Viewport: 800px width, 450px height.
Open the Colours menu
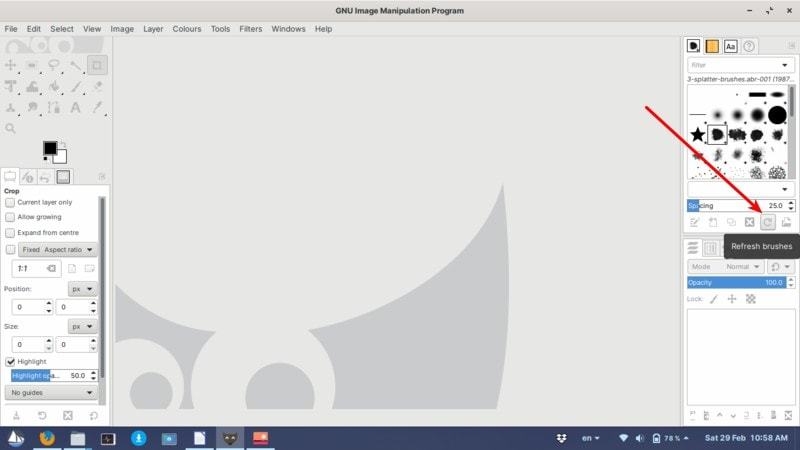tap(187, 29)
